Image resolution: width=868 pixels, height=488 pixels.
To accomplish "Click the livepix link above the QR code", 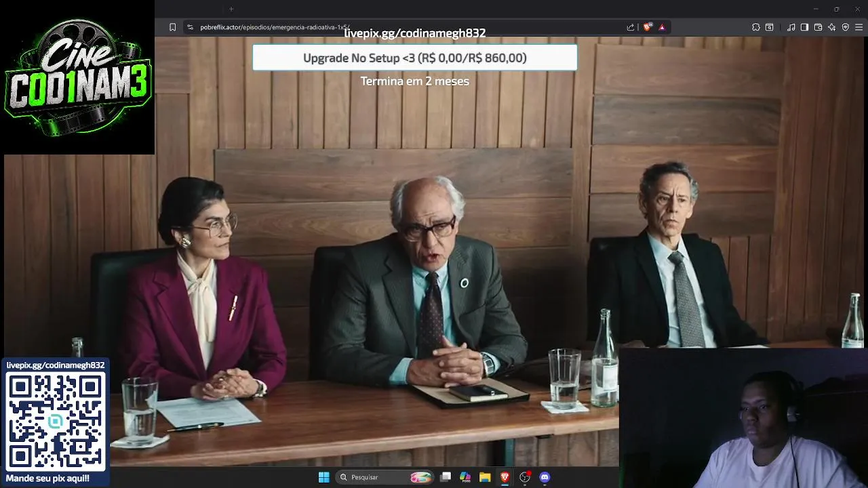I will [56, 365].
